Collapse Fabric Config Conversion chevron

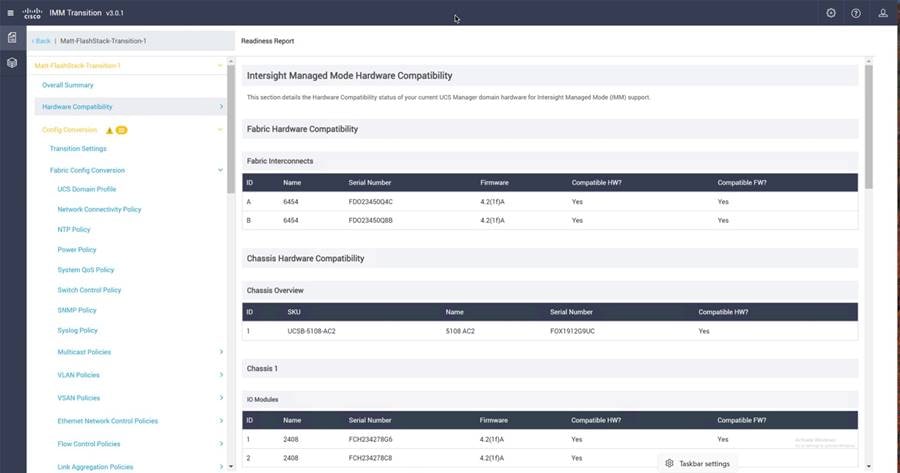tap(220, 170)
